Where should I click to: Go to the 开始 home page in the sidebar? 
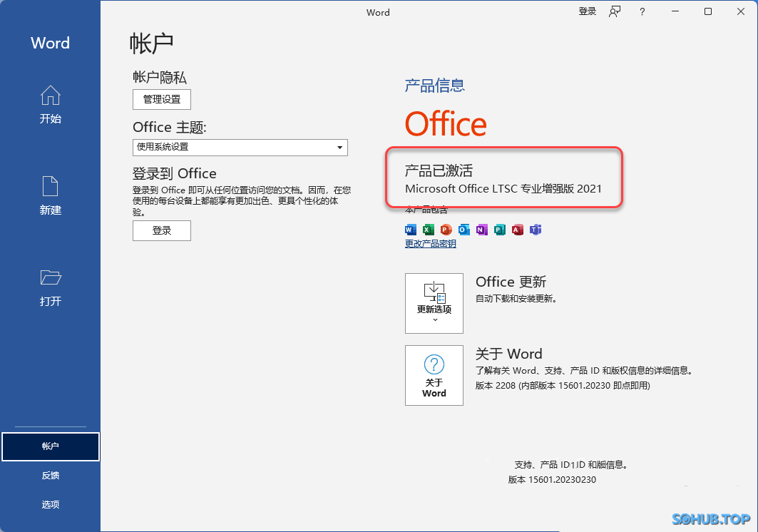coord(51,104)
